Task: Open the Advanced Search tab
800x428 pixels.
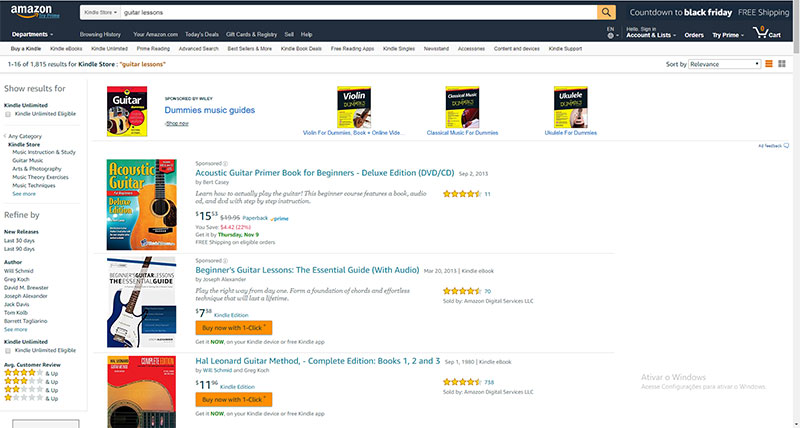Action: pos(198,49)
